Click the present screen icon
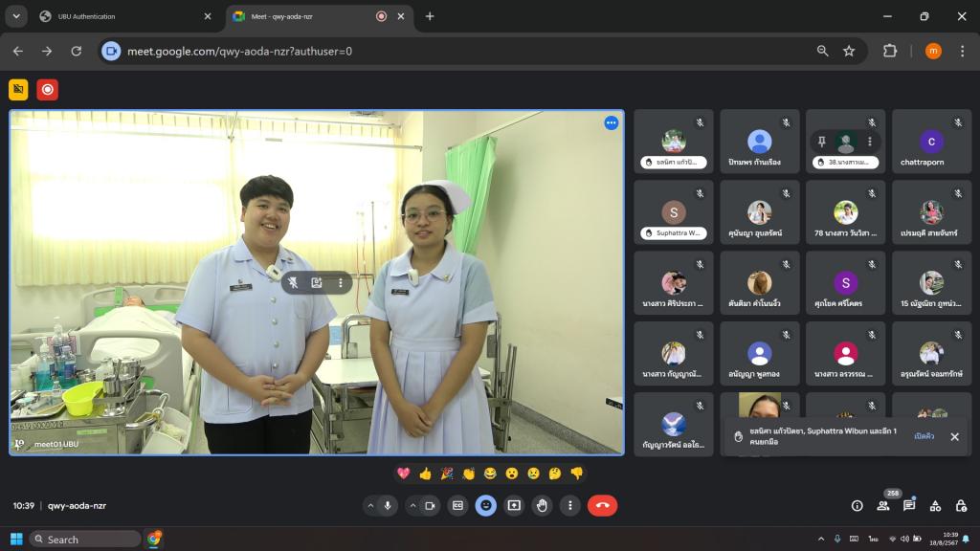 [x=514, y=505]
